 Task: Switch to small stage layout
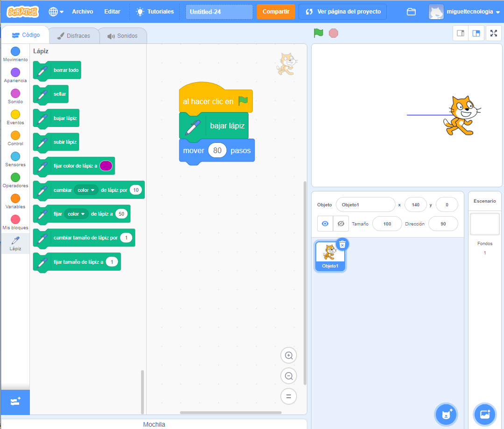(x=461, y=33)
